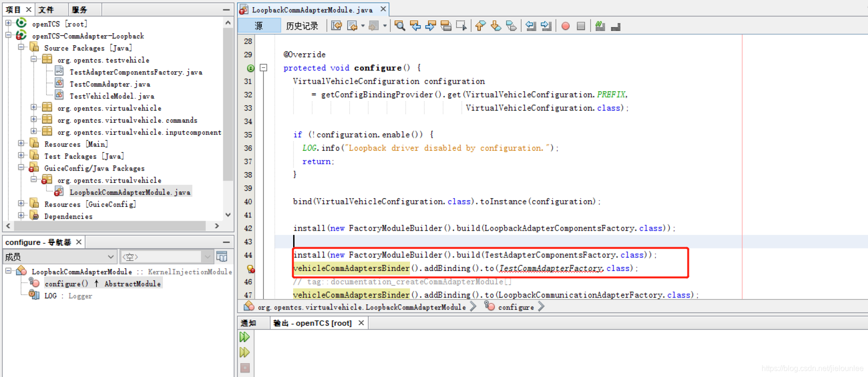Open the 文件 (Files) tab

point(47,10)
